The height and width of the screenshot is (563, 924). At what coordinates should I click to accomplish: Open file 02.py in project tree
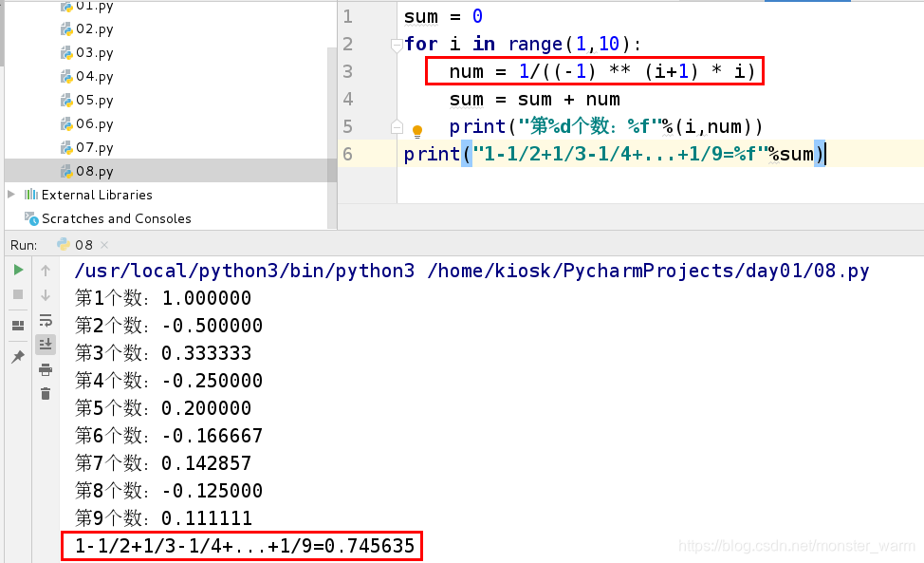pyautogui.click(x=94, y=28)
